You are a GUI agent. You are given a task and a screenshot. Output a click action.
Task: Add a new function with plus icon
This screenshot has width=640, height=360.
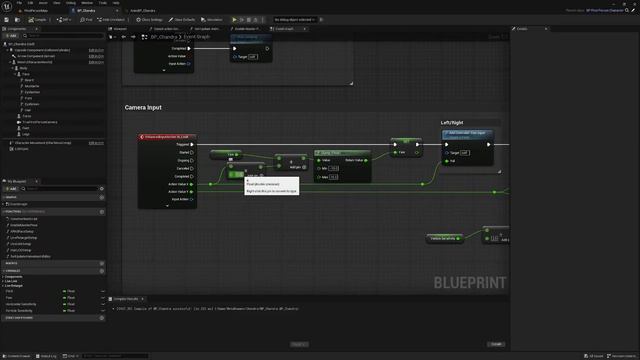click(102, 212)
